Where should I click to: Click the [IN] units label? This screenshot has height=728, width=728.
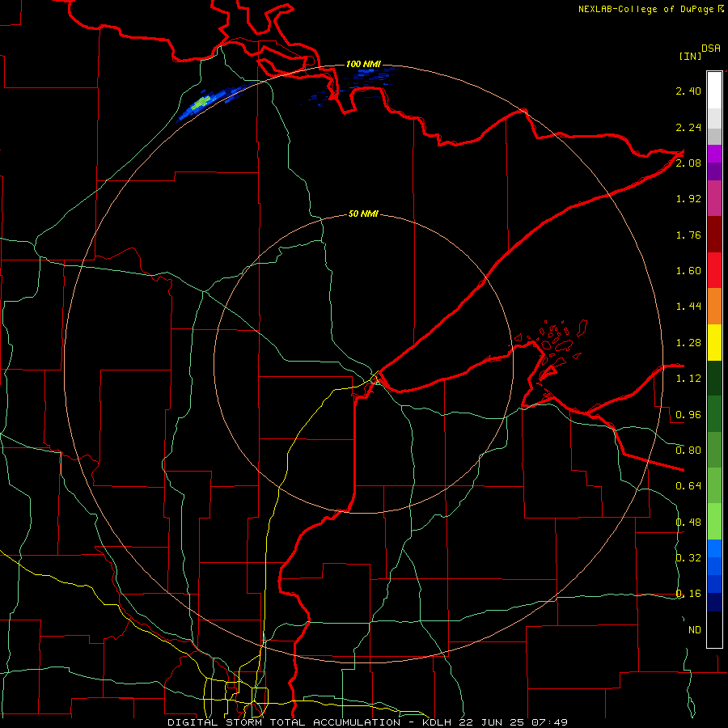(x=690, y=56)
